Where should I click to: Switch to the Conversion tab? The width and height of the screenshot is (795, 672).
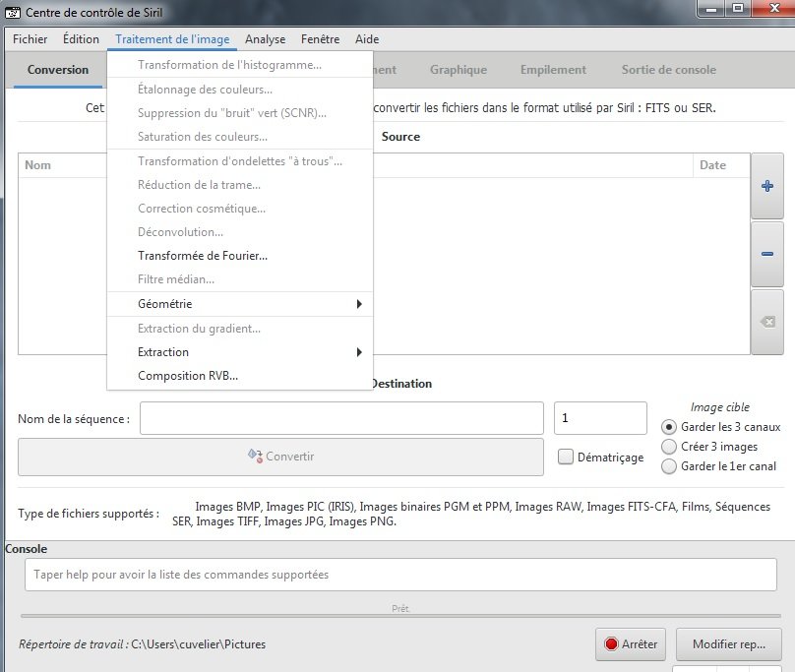click(x=58, y=70)
